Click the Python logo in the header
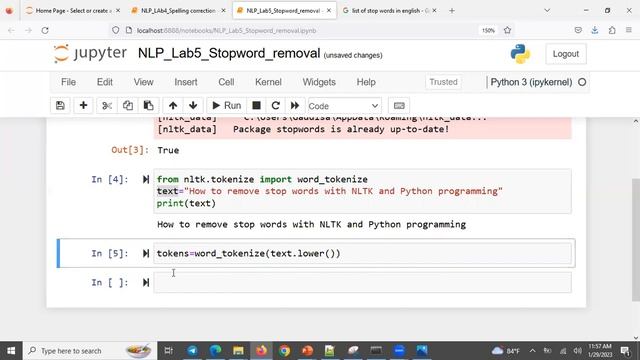The width and height of the screenshot is (640, 360). pyautogui.click(x=520, y=54)
